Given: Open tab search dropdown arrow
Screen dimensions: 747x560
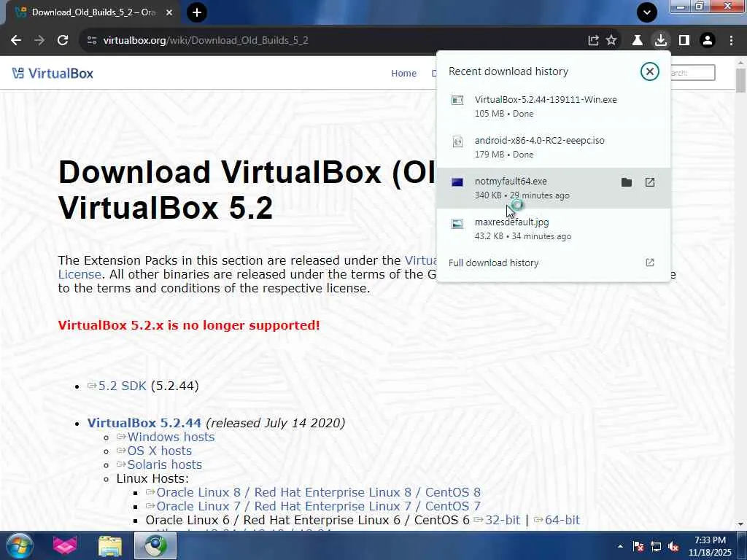Looking at the screenshot, I should click(647, 12).
